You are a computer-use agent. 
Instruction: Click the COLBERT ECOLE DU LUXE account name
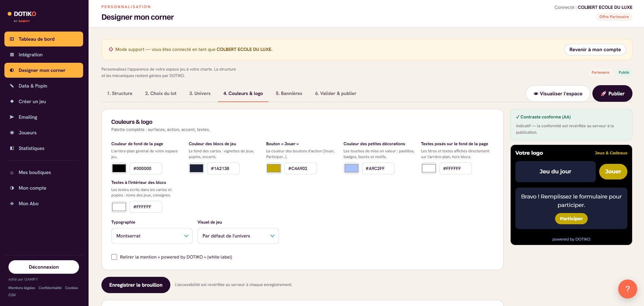coord(605,7)
